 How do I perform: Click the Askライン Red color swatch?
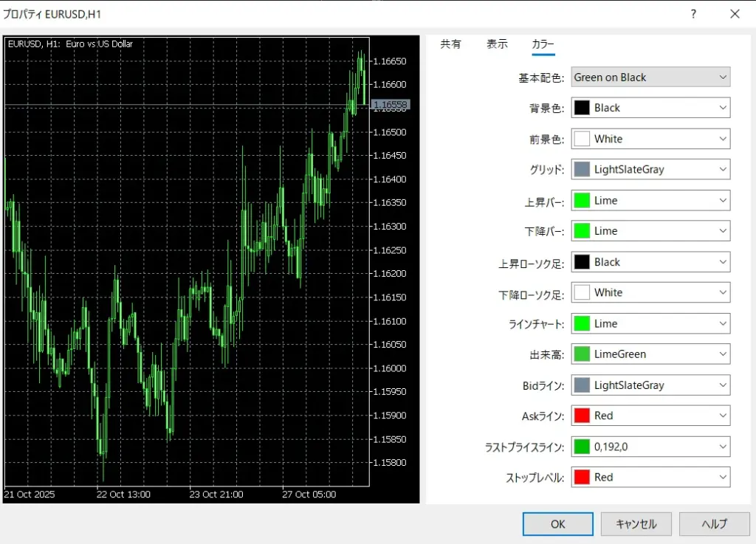(583, 416)
